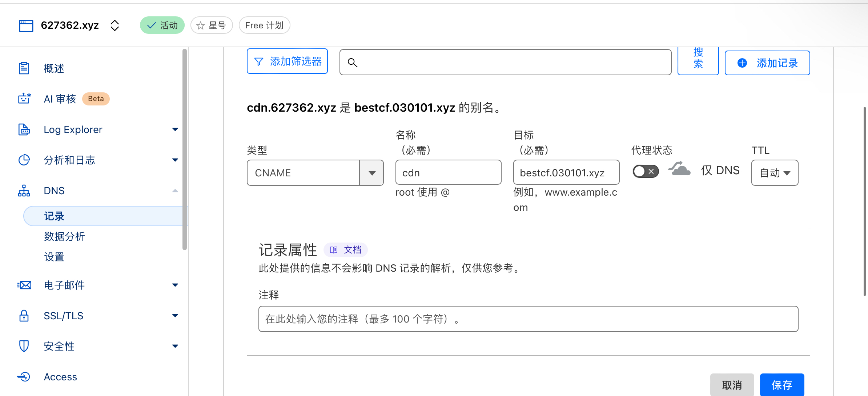The width and height of the screenshot is (868, 396).
Task: Click the Free 计划 badge
Action: 264,25
